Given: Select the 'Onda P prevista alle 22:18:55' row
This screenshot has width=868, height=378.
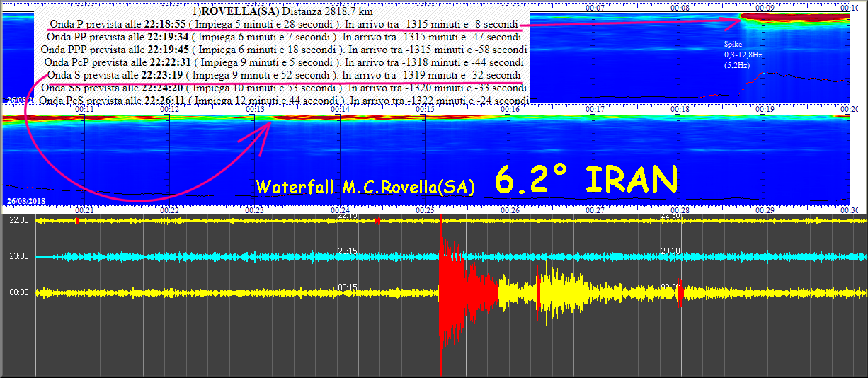Looking at the screenshot, I should [x=284, y=24].
